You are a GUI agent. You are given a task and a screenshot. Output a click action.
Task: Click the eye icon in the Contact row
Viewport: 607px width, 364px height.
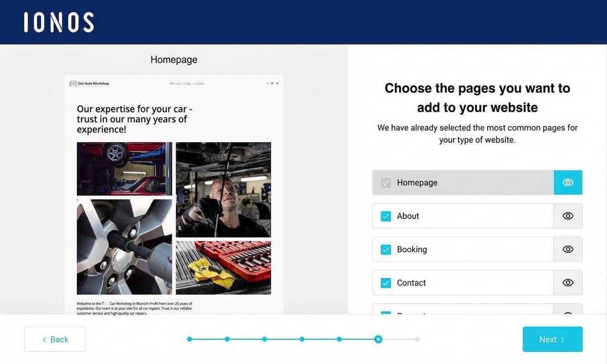click(567, 283)
